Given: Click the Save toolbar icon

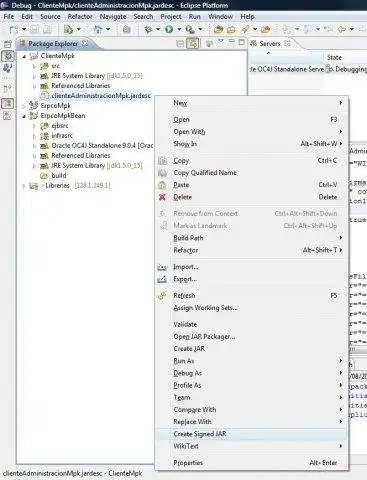Looking at the screenshot, I should (x=34, y=30).
